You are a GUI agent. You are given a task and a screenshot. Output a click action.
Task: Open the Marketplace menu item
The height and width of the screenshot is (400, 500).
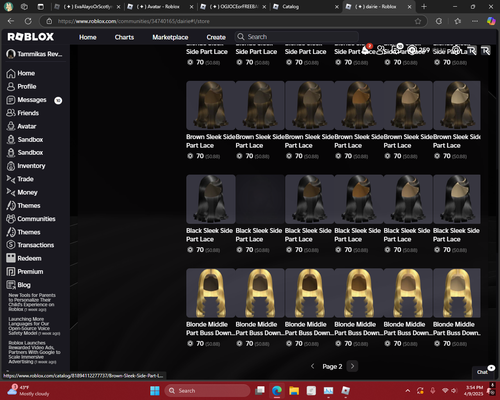coord(170,37)
